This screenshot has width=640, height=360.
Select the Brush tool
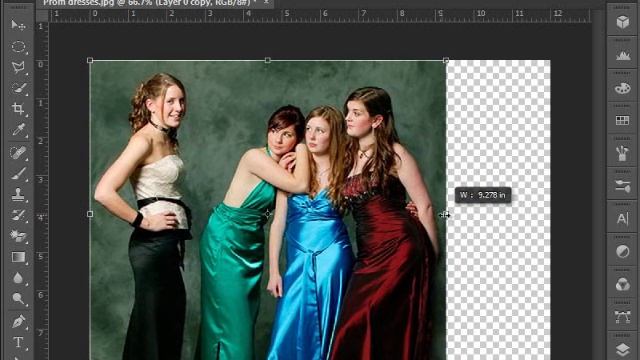18,174
